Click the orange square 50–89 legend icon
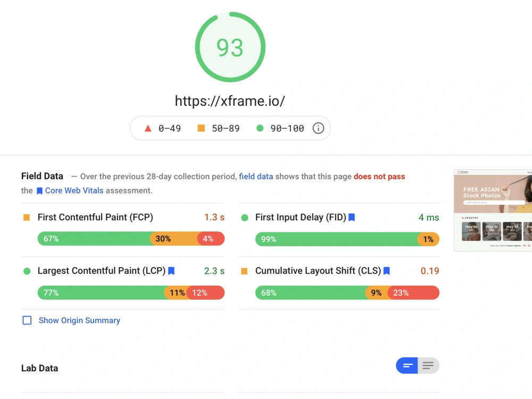Screen dimensions: 532x399 [201, 128]
